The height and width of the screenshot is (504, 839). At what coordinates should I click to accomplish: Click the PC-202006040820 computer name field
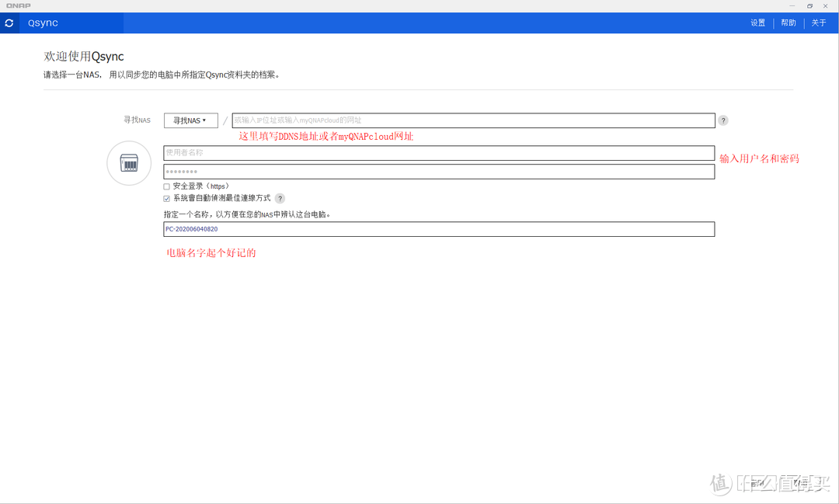[439, 229]
